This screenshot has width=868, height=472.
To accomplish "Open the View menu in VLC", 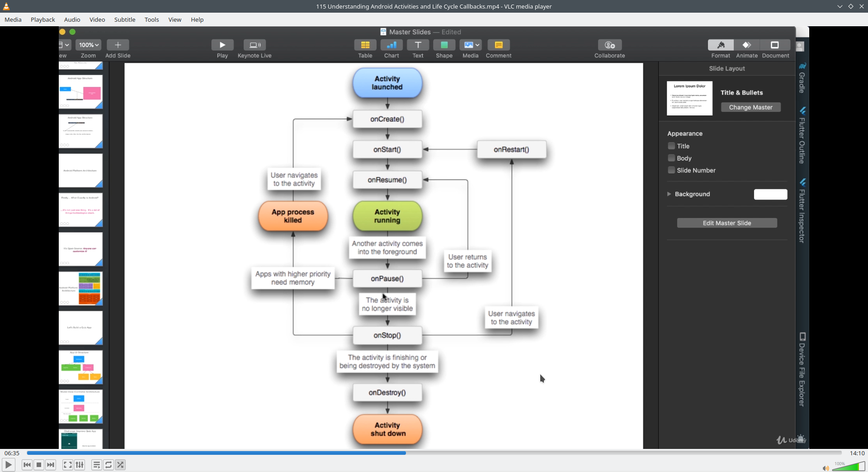I will pos(175,19).
